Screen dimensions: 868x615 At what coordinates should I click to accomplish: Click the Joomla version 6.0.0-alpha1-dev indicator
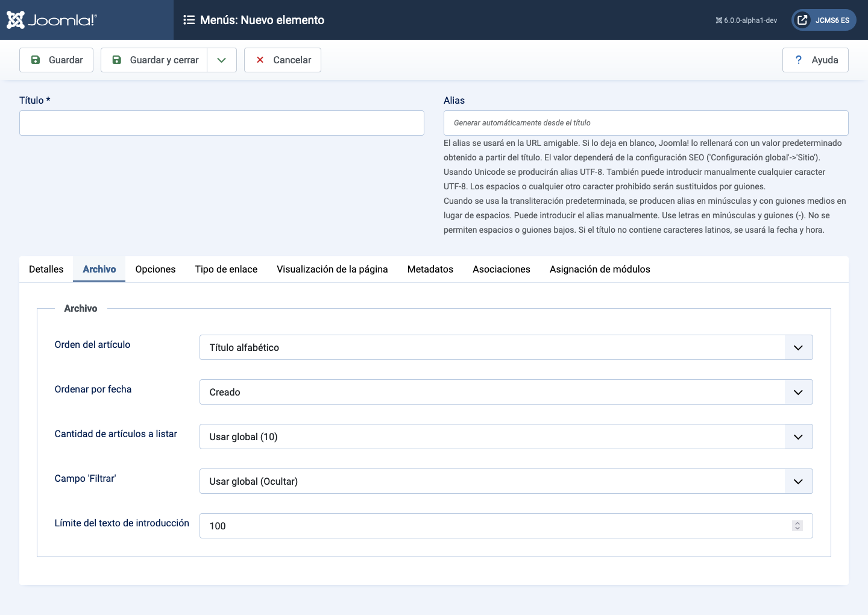coord(746,20)
